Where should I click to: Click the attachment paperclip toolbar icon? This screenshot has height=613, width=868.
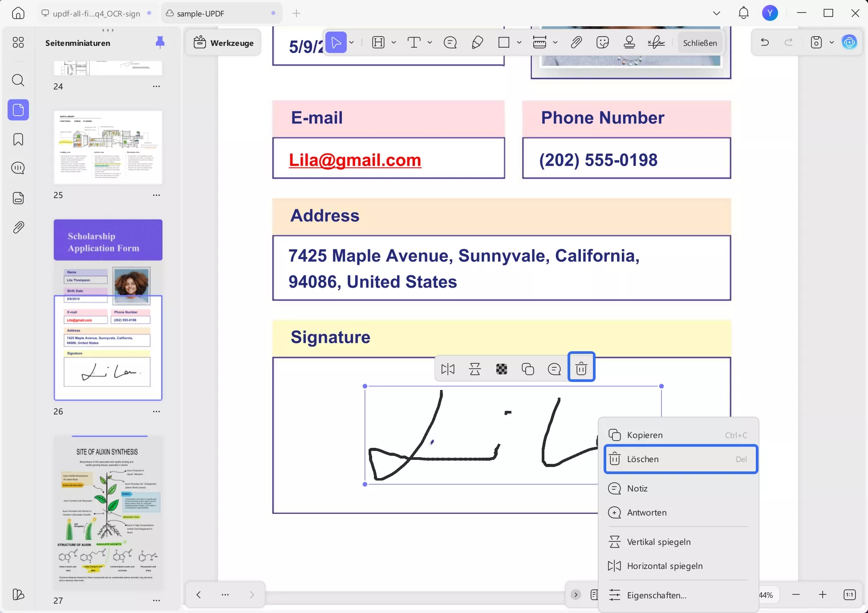click(576, 43)
